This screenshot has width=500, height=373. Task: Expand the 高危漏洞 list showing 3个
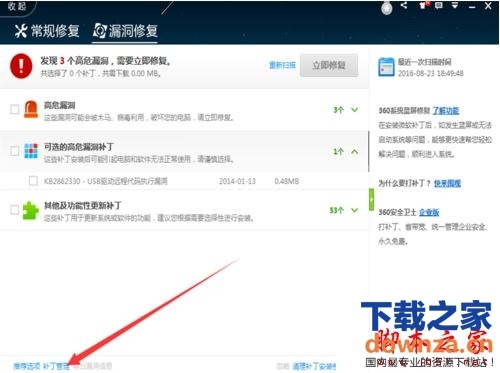(355, 110)
